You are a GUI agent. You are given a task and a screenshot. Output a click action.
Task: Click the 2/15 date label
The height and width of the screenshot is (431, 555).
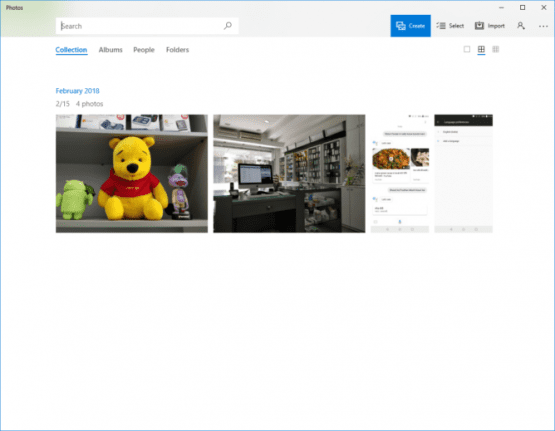tap(63, 104)
